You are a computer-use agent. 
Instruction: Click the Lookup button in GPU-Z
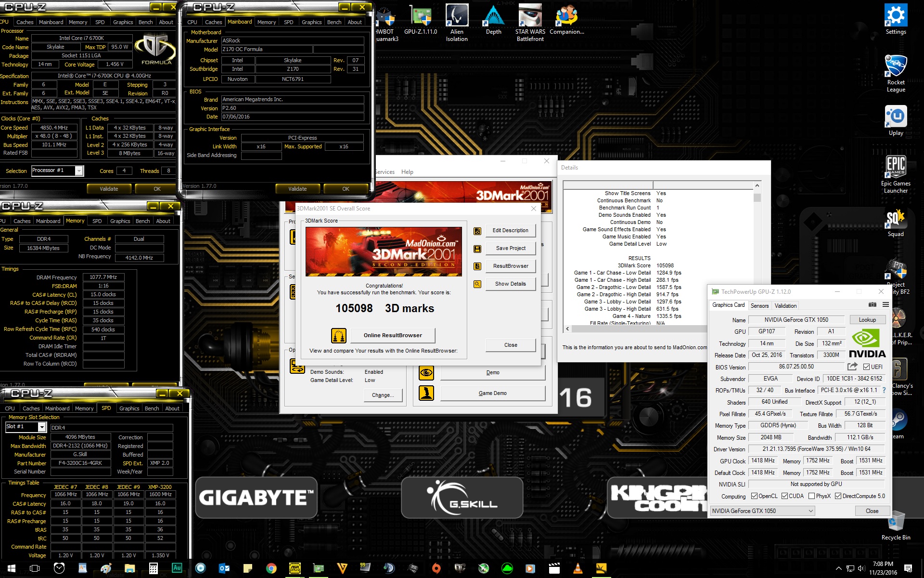click(x=867, y=320)
